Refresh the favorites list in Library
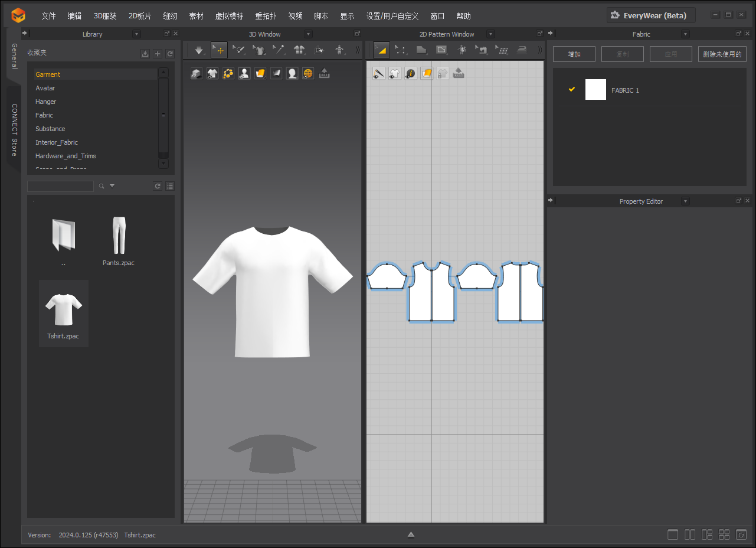The height and width of the screenshot is (548, 756). tap(170, 54)
